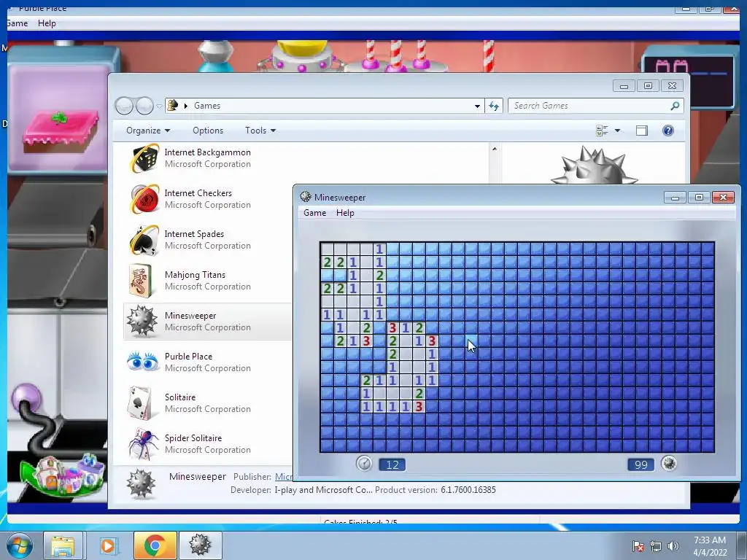Select the Internet Spades card icon
747x560 pixels.
click(144, 239)
